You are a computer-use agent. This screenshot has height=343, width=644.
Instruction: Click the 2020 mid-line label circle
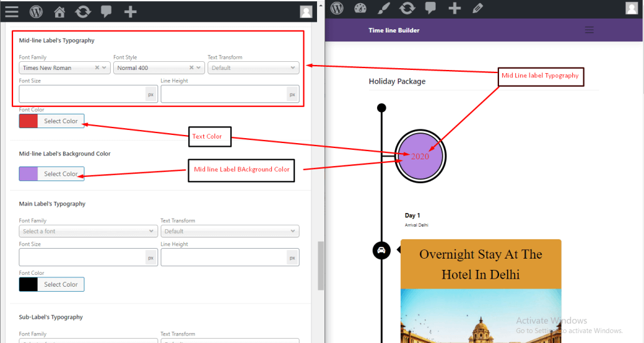[x=420, y=156]
